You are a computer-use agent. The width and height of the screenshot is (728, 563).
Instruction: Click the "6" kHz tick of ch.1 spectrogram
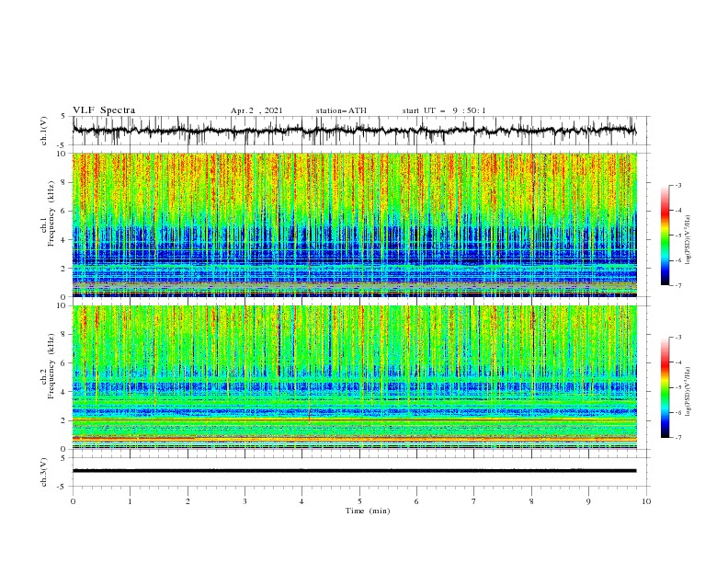tap(64, 211)
